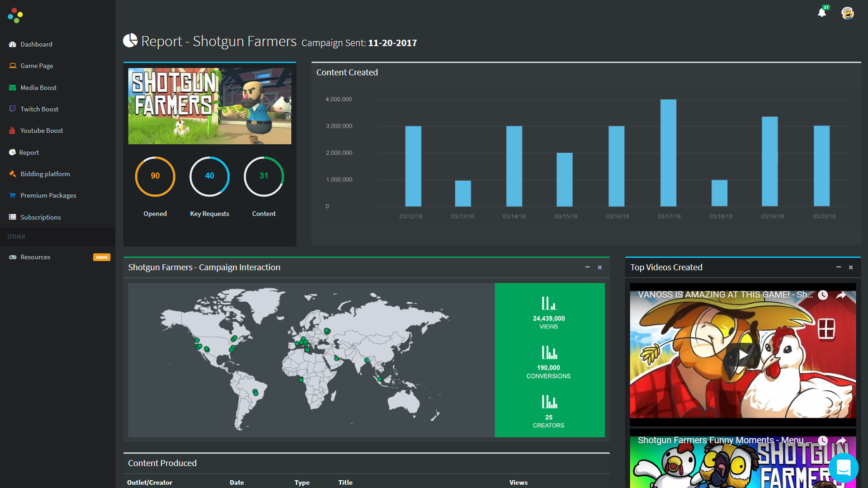The width and height of the screenshot is (868, 488).
Task: Open the Premium Packages page
Action: 48,195
